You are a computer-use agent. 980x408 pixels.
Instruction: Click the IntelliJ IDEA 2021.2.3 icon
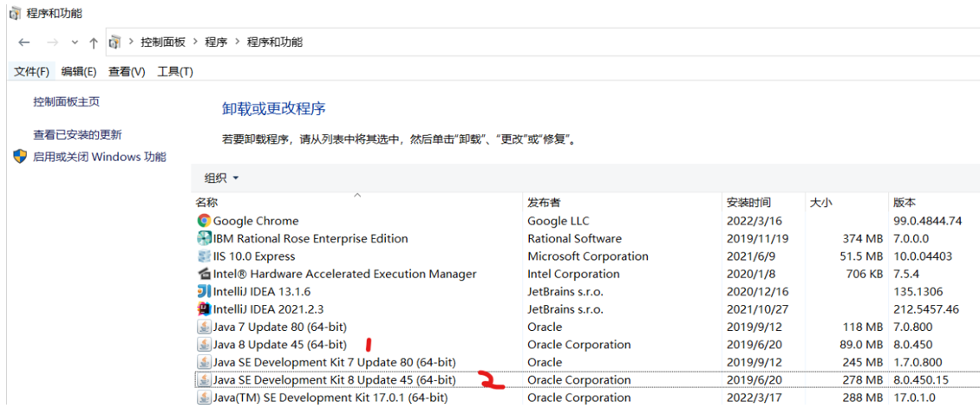coord(204,308)
